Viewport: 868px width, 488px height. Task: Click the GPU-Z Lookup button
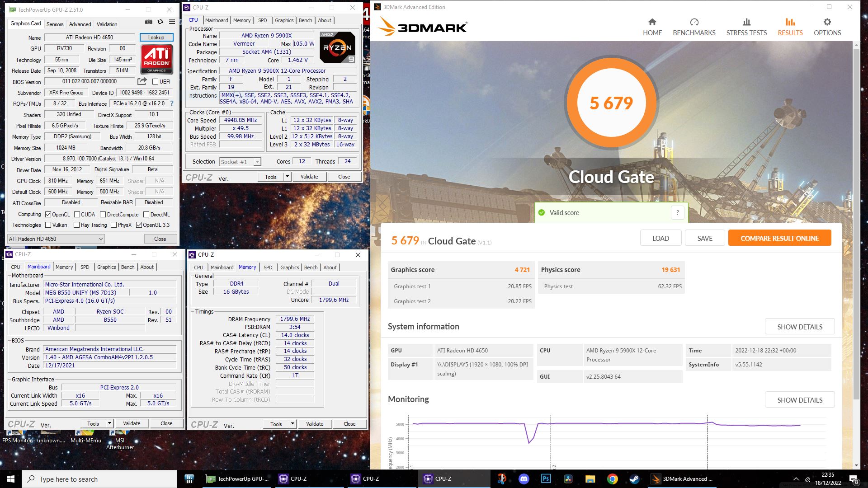point(156,38)
